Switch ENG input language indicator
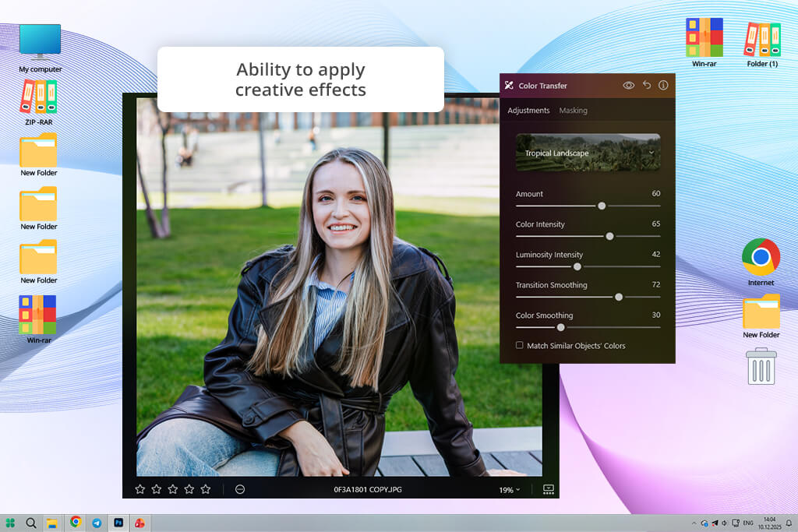Image resolution: width=798 pixels, height=532 pixels. [748, 523]
